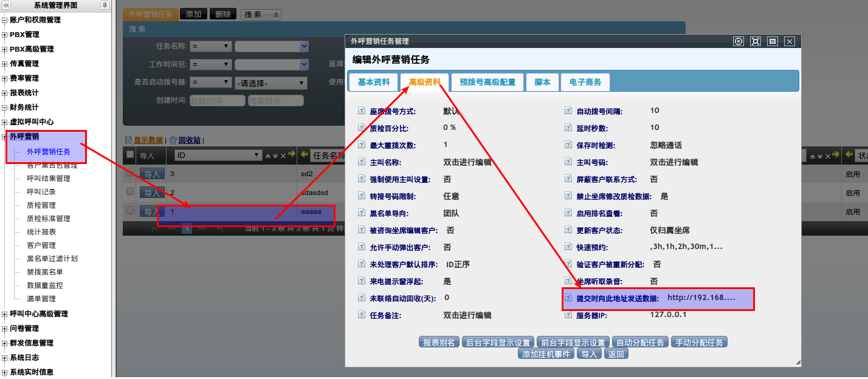Viewport: 868px width, 379px height.
Task: Pin the 系统管理界面 sidebar panel
Action: [105, 5]
